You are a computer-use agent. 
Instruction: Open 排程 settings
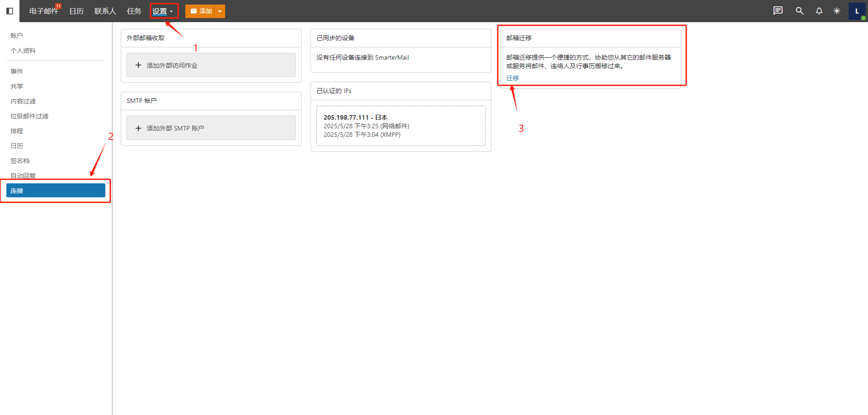click(17, 131)
